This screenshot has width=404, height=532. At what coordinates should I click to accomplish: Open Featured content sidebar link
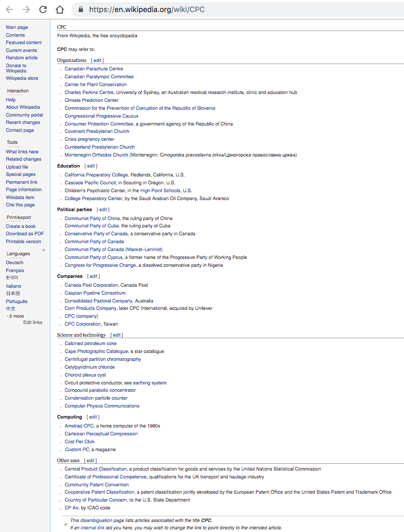(24, 43)
